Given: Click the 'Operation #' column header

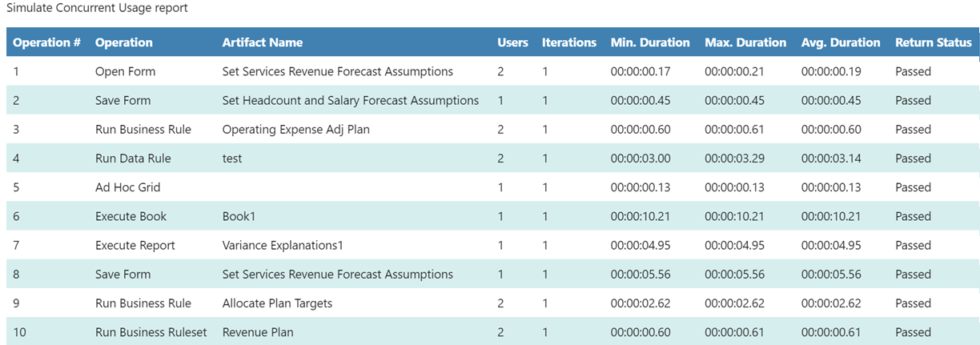Looking at the screenshot, I should [46, 42].
